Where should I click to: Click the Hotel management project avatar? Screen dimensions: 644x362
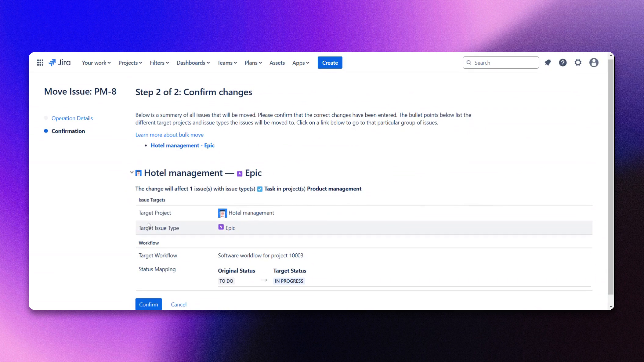(x=222, y=213)
